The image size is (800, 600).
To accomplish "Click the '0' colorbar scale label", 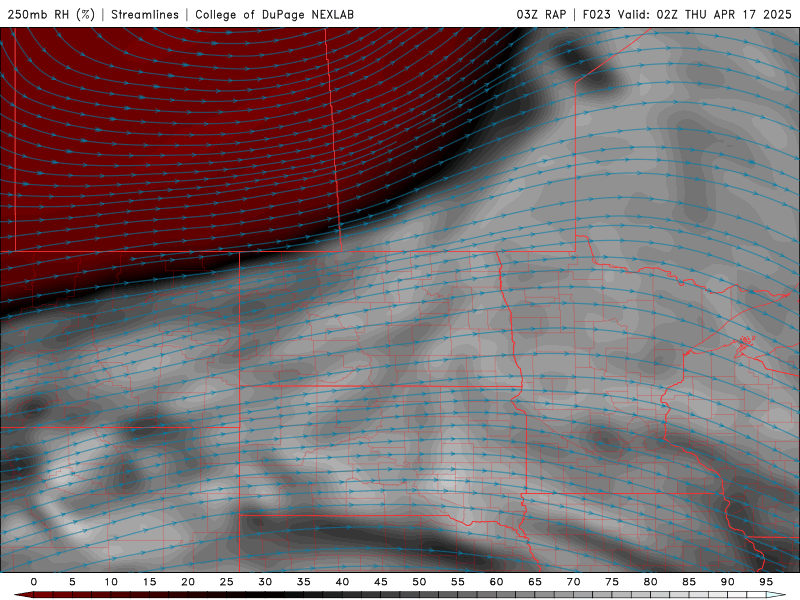I will pyautogui.click(x=34, y=582).
